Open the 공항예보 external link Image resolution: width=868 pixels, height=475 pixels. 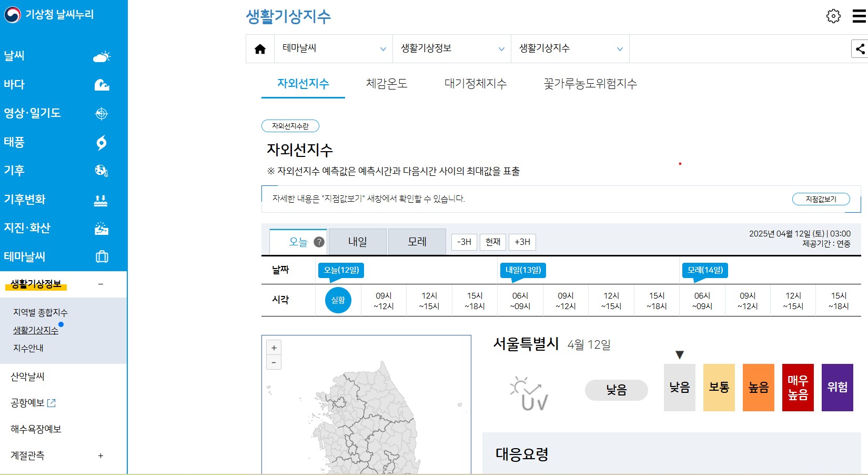click(29, 403)
